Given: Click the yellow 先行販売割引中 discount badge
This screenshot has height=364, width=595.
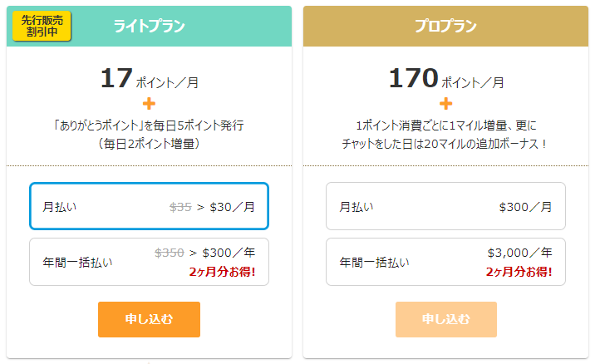Looking at the screenshot, I should coord(42,26).
